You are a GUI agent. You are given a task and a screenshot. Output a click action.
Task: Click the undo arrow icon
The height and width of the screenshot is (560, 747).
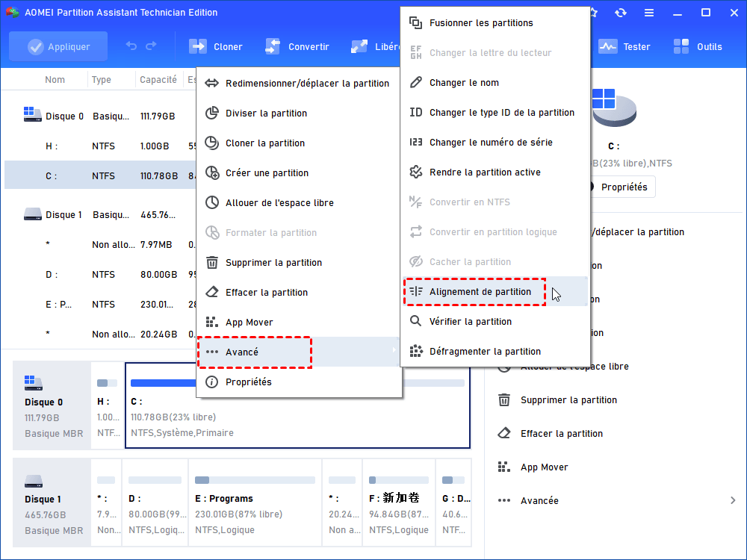131,46
